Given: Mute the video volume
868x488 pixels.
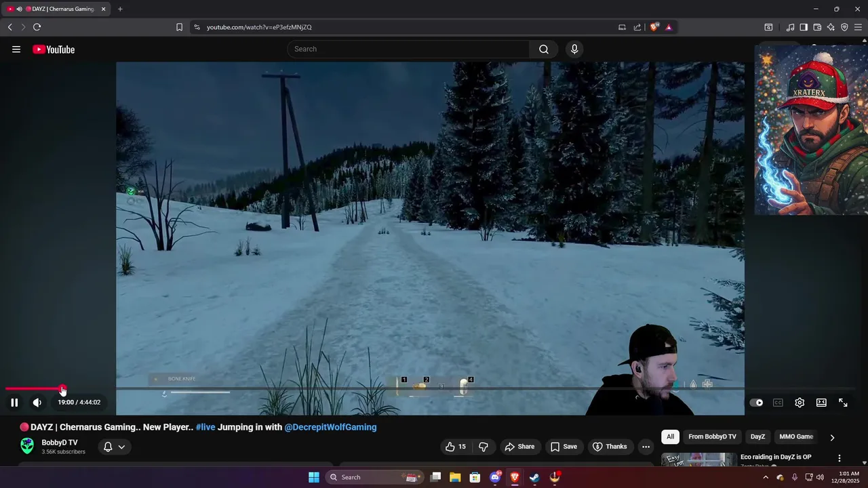Looking at the screenshot, I should pyautogui.click(x=37, y=403).
